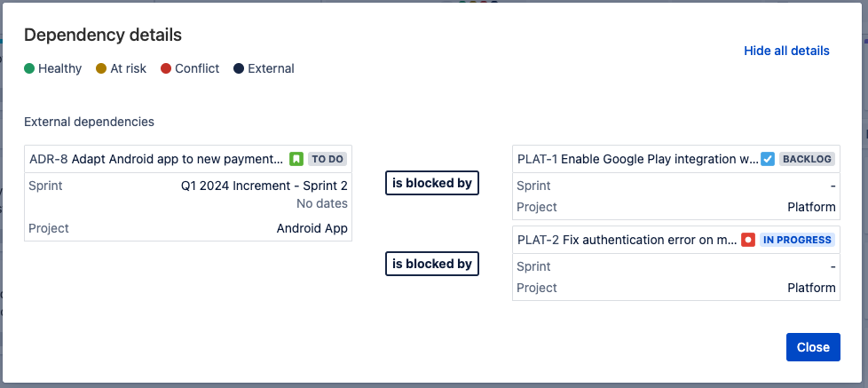Click the IN PROGRESS status badge
This screenshot has height=388, width=868.
(798, 240)
